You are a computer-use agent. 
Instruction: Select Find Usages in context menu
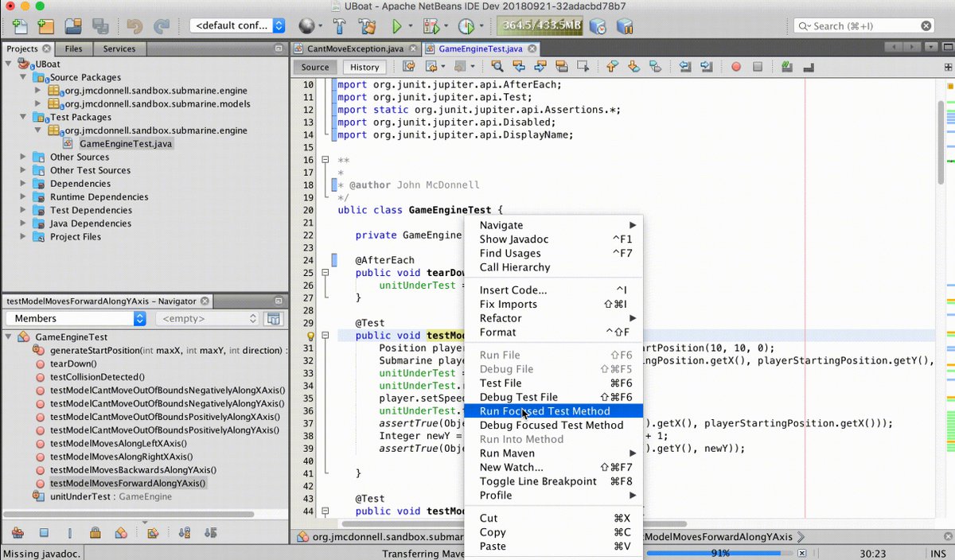[x=554, y=253]
